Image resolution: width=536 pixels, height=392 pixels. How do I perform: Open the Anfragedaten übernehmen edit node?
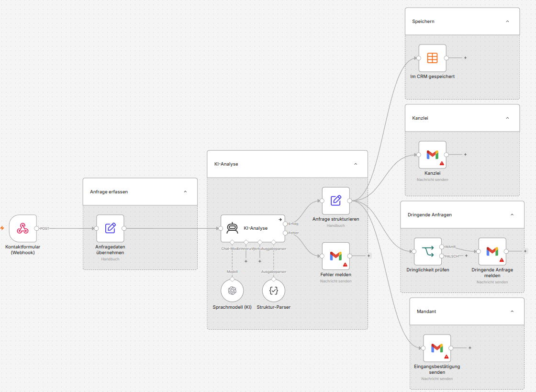110,228
